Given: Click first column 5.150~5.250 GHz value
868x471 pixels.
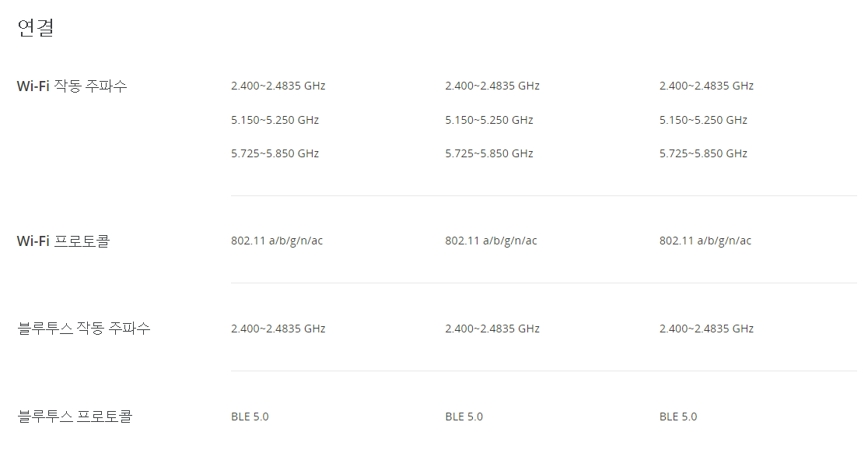Looking at the screenshot, I should 275,120.
